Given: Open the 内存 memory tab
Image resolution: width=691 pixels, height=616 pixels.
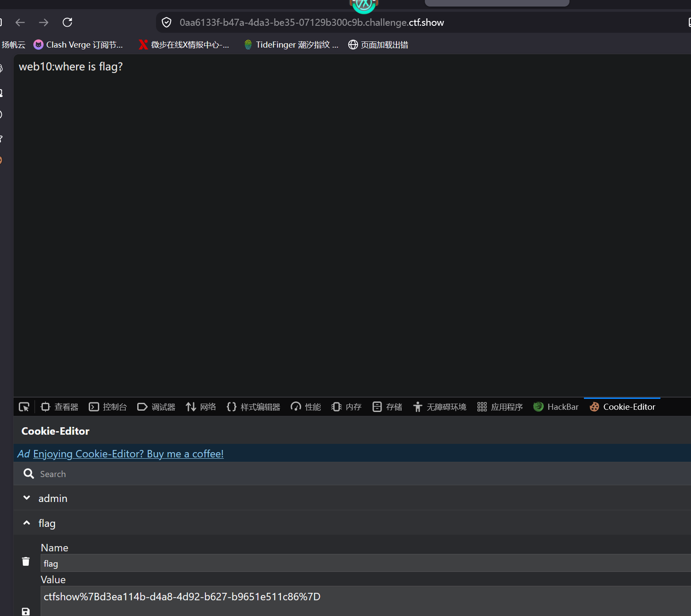Looking at the screenshot, I should 347,407.
